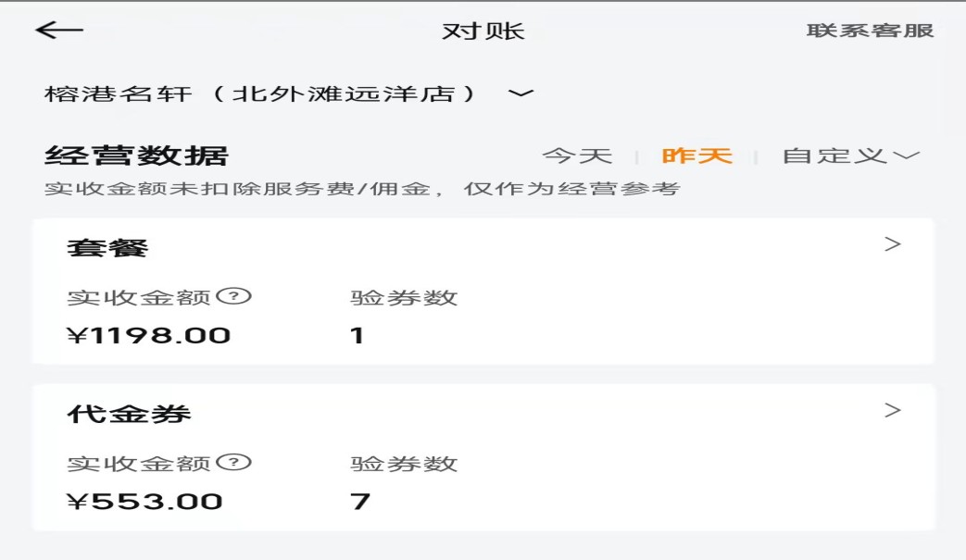Image resolution: width=966 pixels, height=560 pixels.
Task: Click the 实收金额未扣除服务费 note text
Action: (362, 189)
